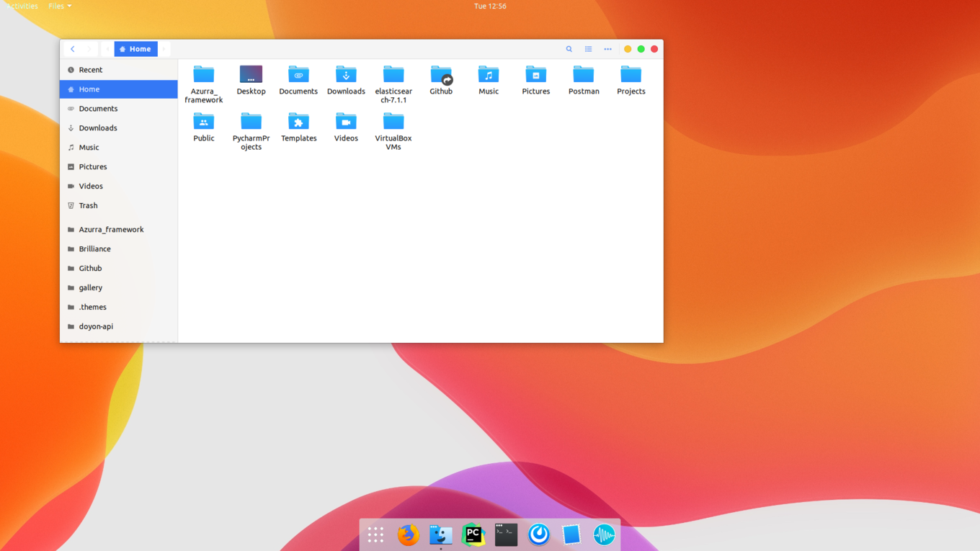This screenshot has width=980, height=551.
Task: Open doyon-api bookmark in sidebar
Action: [x=119, y=327]
